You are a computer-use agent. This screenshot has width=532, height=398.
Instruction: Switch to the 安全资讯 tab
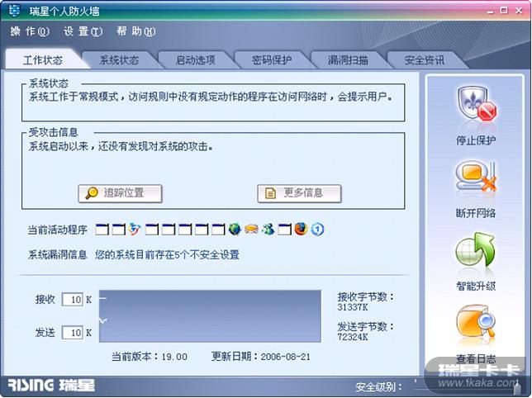[425, 60]
